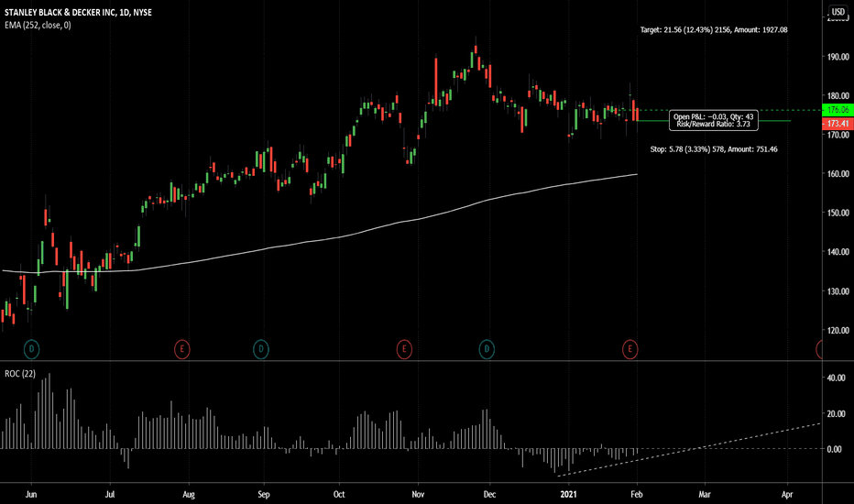Click the 140.00 price axis label
854x504 pixels.
pos(838,252)
